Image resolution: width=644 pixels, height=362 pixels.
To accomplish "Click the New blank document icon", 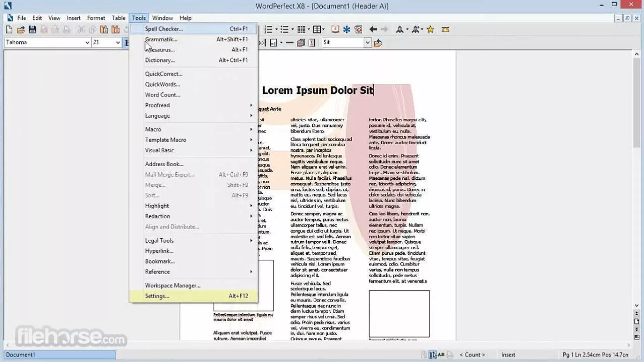I will coord(9,29).
